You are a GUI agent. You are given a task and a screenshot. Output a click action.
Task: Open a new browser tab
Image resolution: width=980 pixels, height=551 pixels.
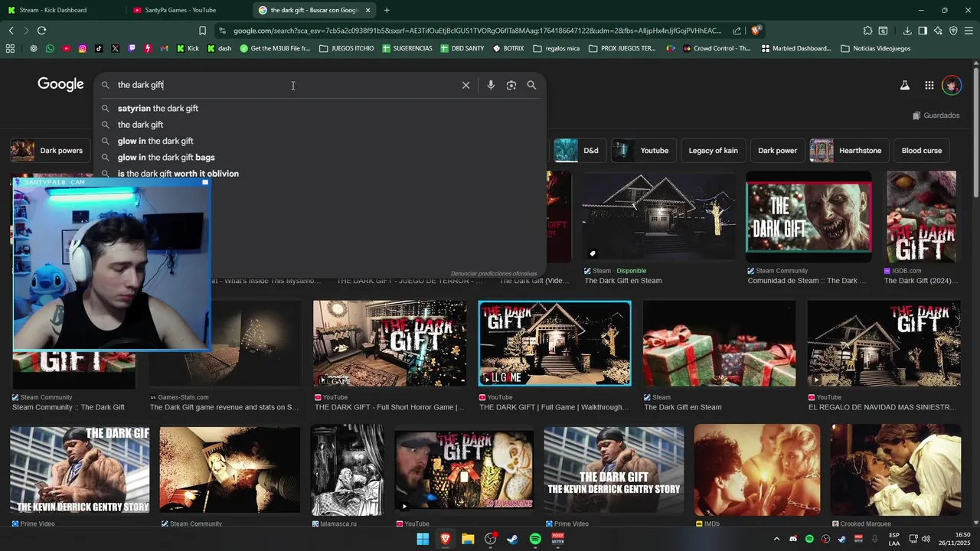pyautogui.click(x=387, y=10)
